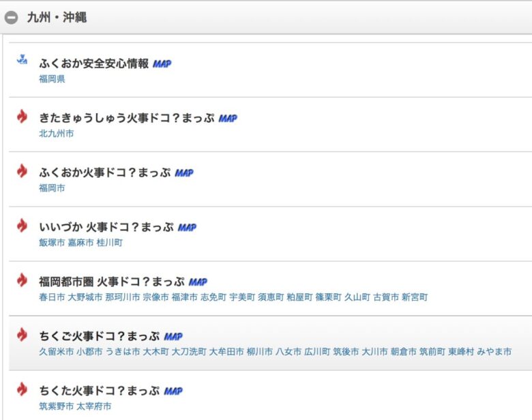Click flame icon beside 福岡都市圏 火事ドコ？まっぷ
Viewport: 532px width, 420px height.
click(22, 280)
